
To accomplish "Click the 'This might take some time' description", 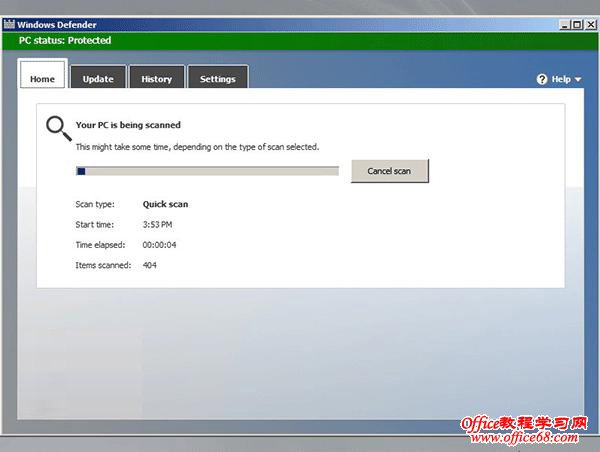I will coord(197,147).
